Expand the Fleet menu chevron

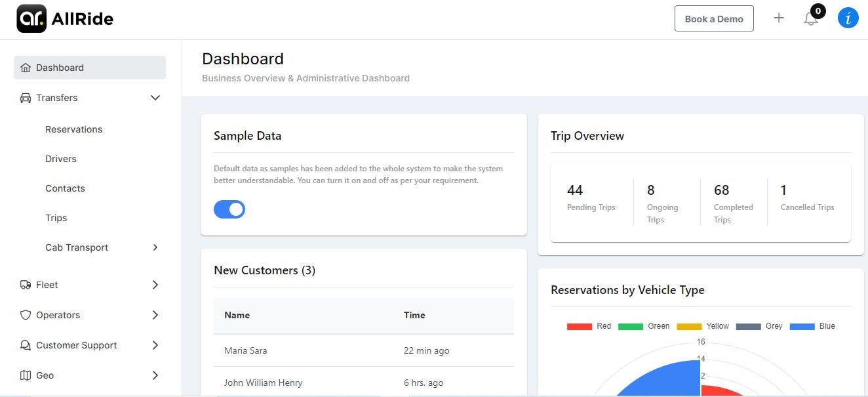click(x=155, y=285)
